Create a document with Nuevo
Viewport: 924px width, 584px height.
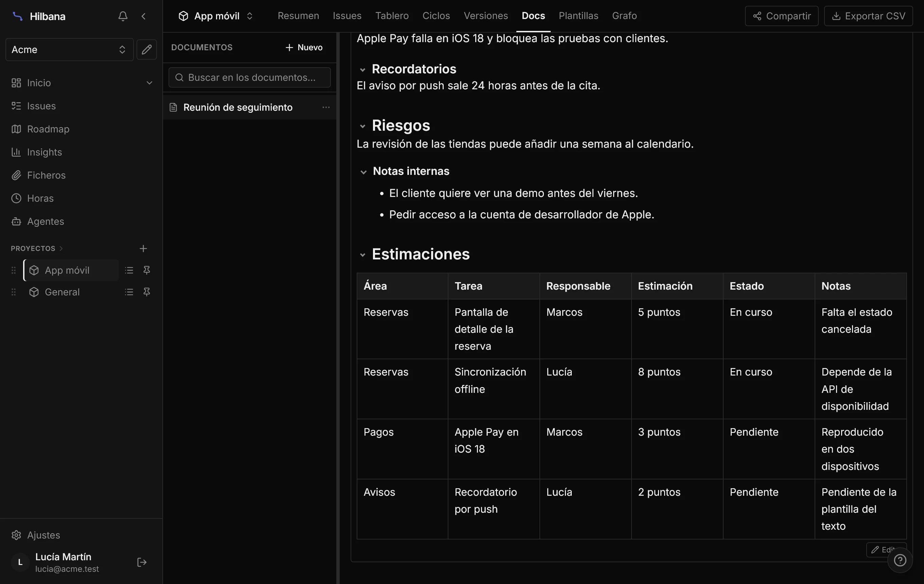tap(304, 47)
